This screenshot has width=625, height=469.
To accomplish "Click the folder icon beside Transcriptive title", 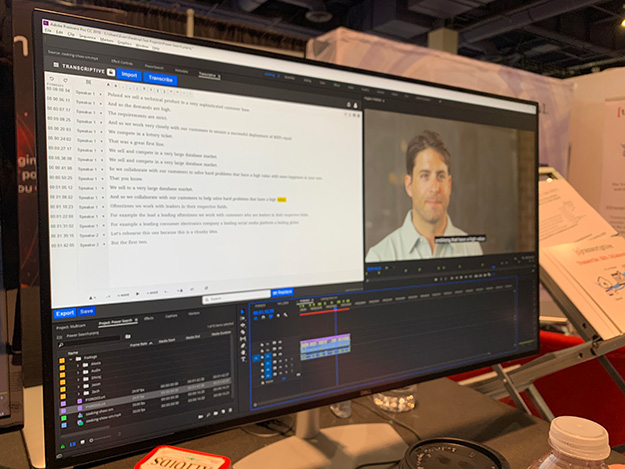I will tap(111, 73).
